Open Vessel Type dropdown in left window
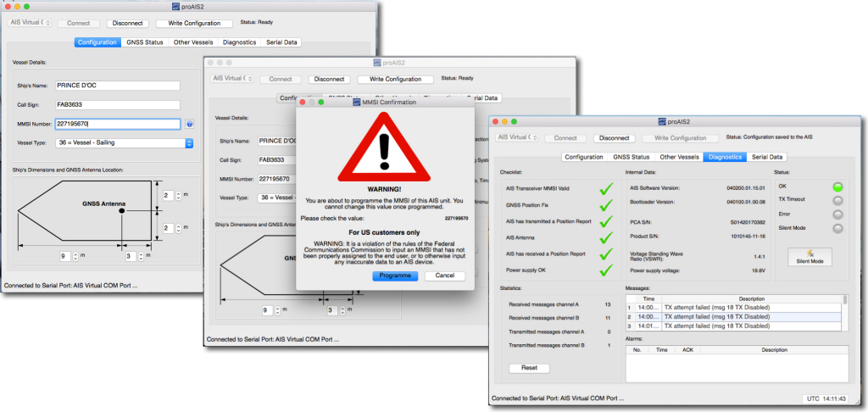The image size is (868, 412). 124,143
